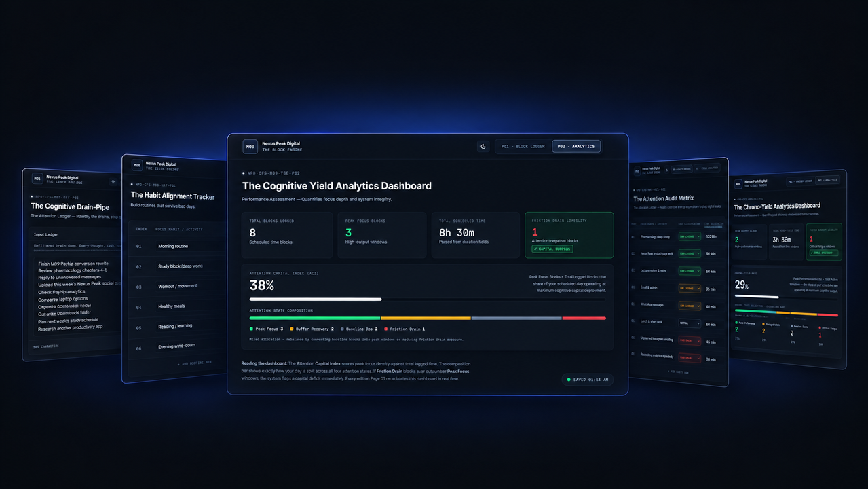The width and height of the screenshot is (868, 489).
Task: Click the Capital Surplus badge
Action: pyautogui.click(x=552, y=249)
